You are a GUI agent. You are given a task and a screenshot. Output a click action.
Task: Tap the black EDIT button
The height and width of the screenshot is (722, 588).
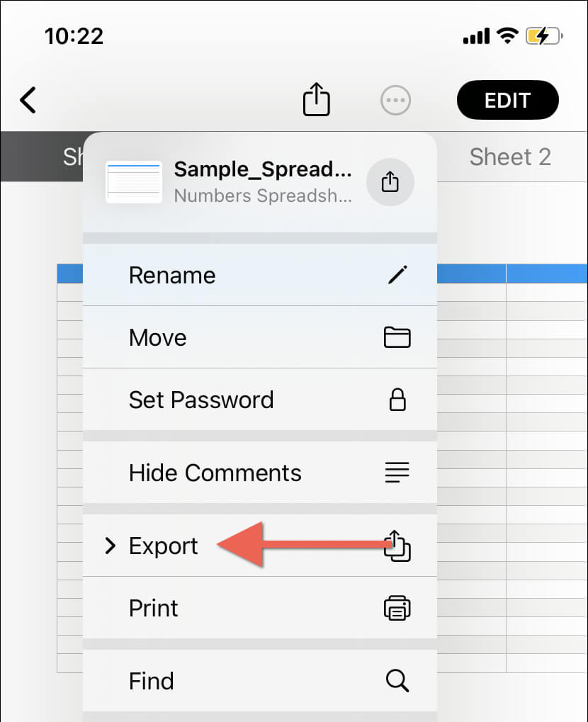(507, 100)
